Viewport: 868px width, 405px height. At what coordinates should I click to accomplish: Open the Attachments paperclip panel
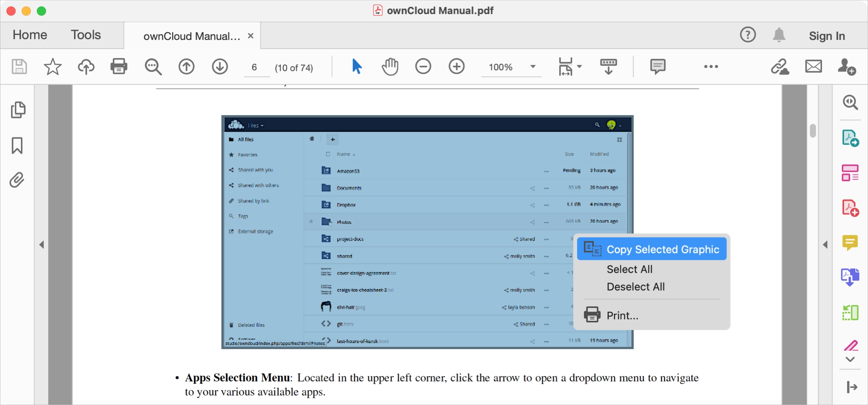click(x=17, y=180)
